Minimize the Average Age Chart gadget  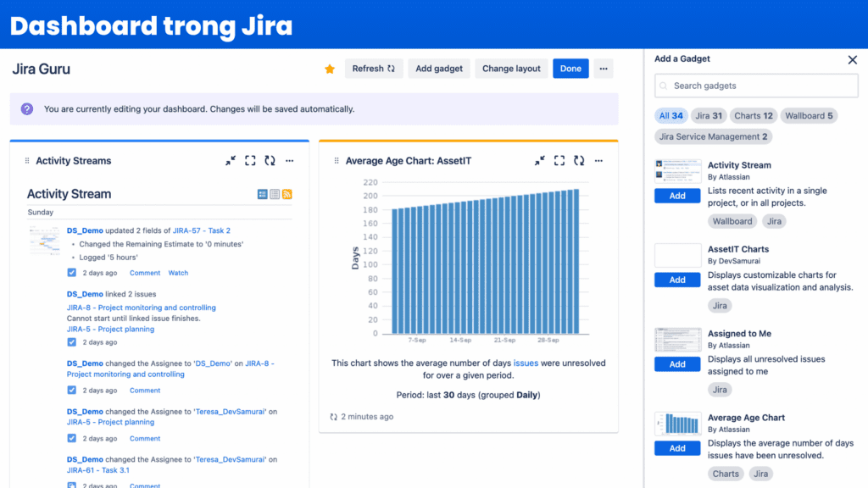[x=540, y=161]
